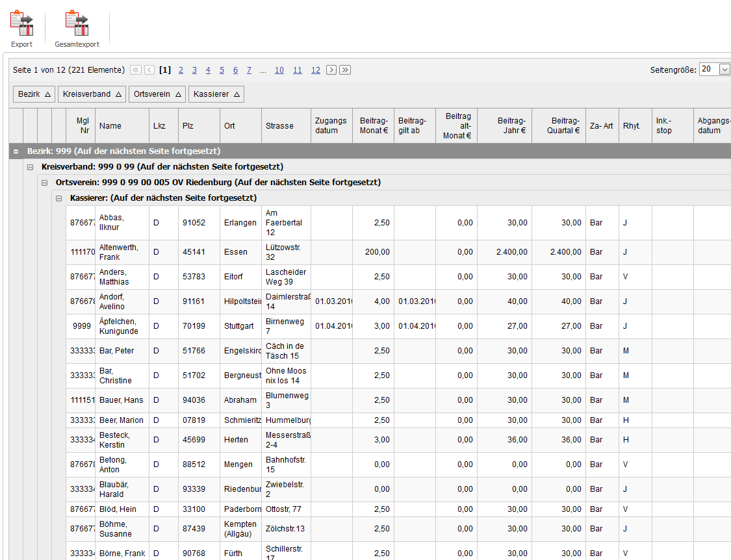Select the 'Blaubär, Harald' name cell
Image resolution: width=731 pixels, height=560 pixels.
click(x=122, y=490)
